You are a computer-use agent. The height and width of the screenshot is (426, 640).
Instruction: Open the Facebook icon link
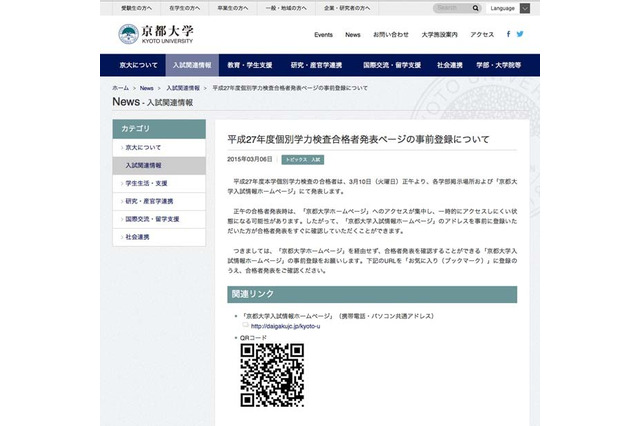pos(508,34)
